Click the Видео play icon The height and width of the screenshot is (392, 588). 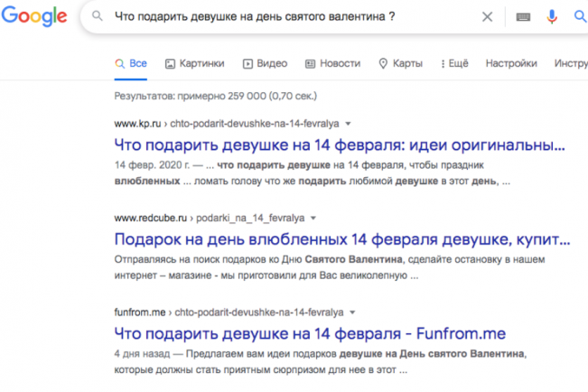(247, 64)
